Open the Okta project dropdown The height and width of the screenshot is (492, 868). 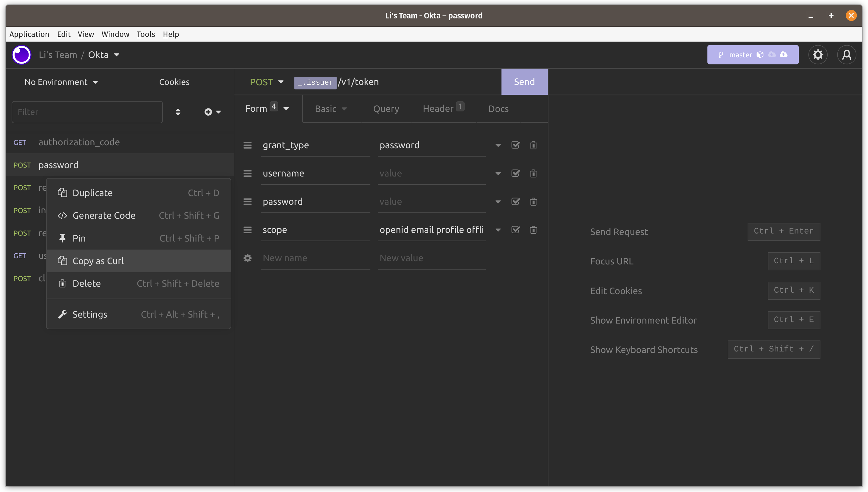coord(104,55)
